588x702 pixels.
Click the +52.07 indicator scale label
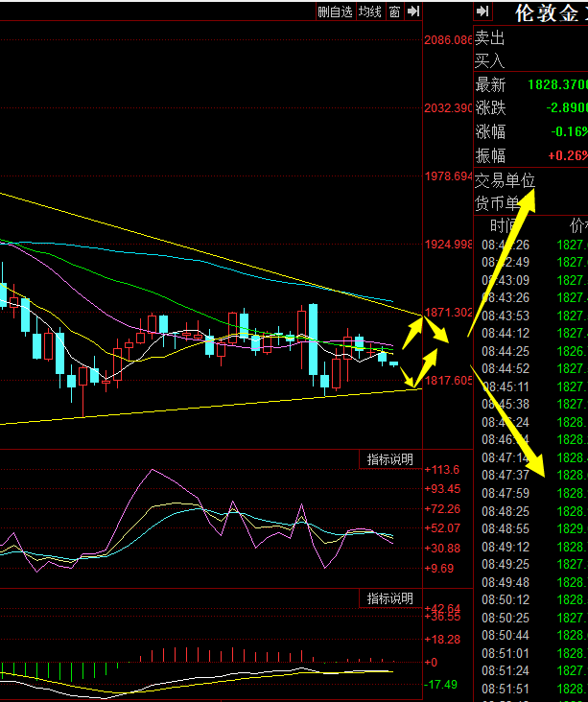442,528
